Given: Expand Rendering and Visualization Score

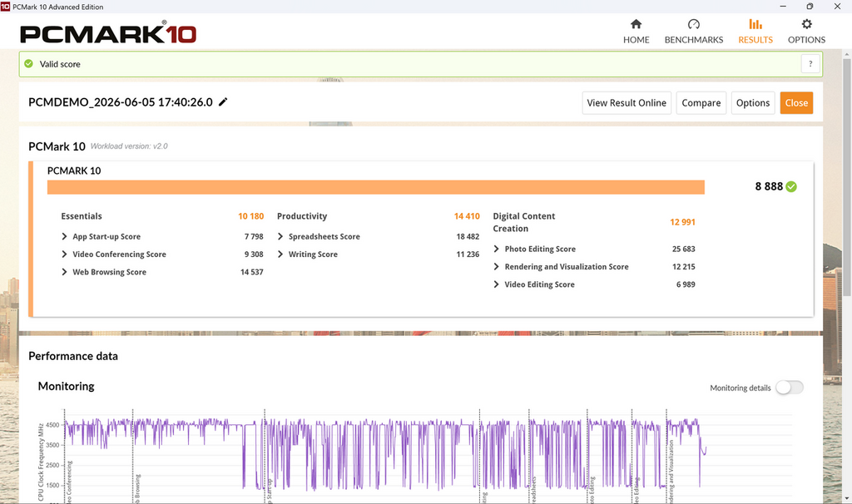Looking at the screenshot, I should pyautogui.click(x=496, y=267).
